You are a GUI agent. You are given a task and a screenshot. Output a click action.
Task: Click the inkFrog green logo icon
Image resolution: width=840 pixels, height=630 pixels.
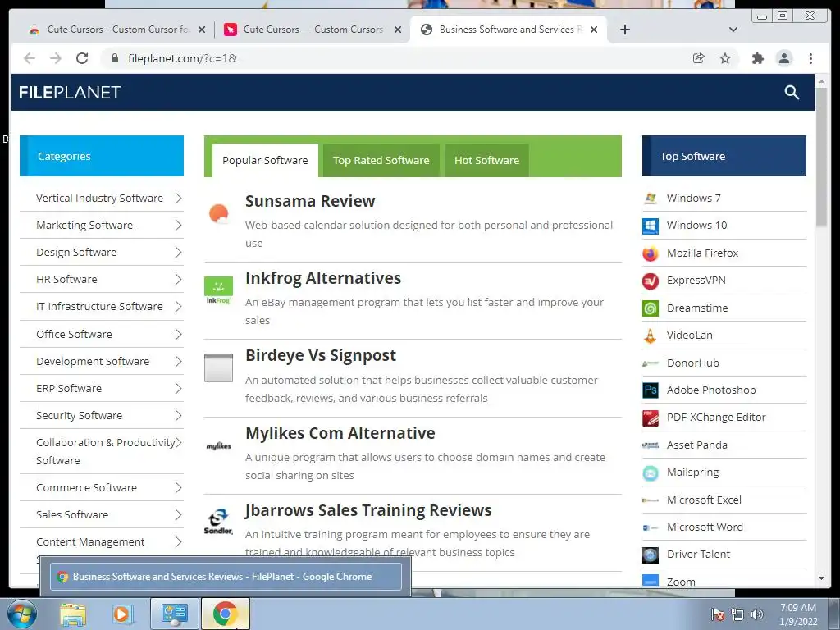pyautogui.click(x=218, y=290)
